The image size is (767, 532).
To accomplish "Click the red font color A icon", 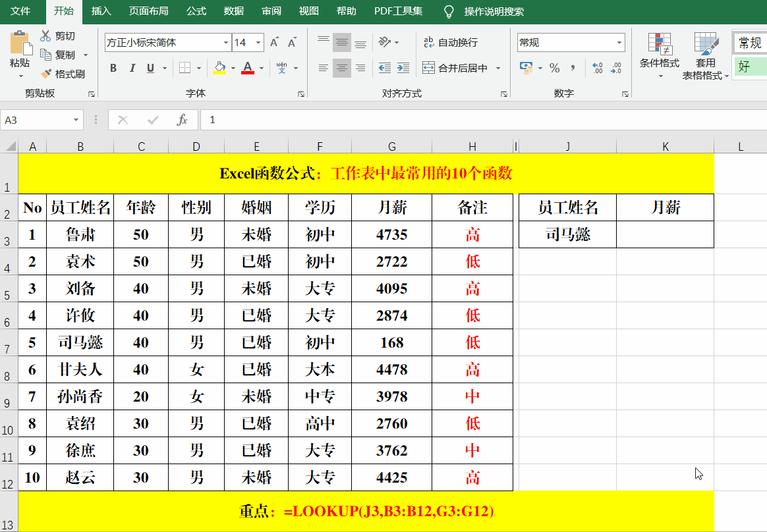I will 248,67.
